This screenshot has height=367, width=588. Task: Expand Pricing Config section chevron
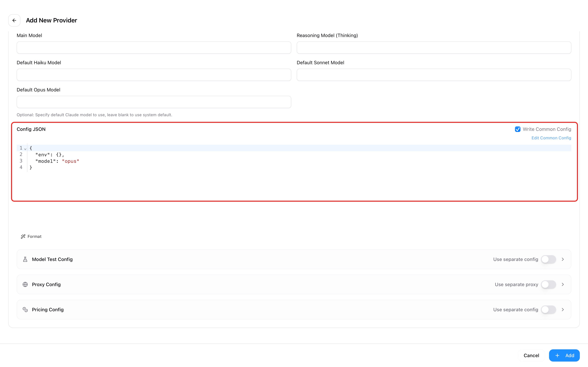(x=563, y=309)
